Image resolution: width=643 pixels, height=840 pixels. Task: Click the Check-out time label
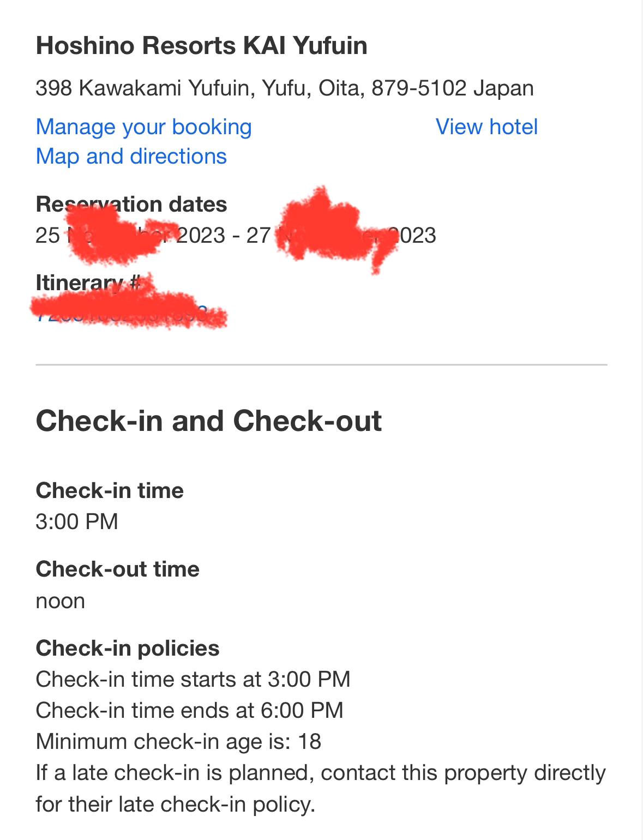[x=117, y=569]
